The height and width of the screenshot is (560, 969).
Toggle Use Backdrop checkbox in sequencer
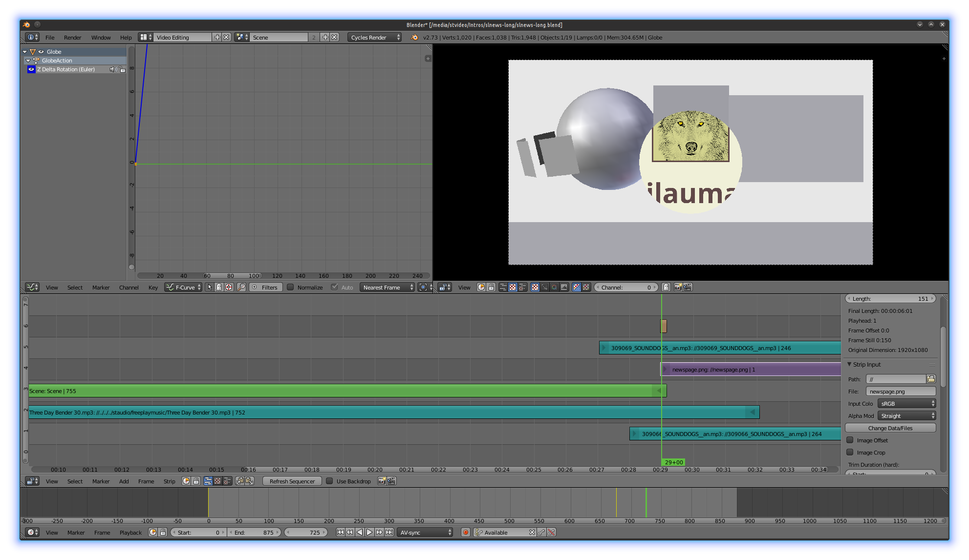(x=327, y=481)
